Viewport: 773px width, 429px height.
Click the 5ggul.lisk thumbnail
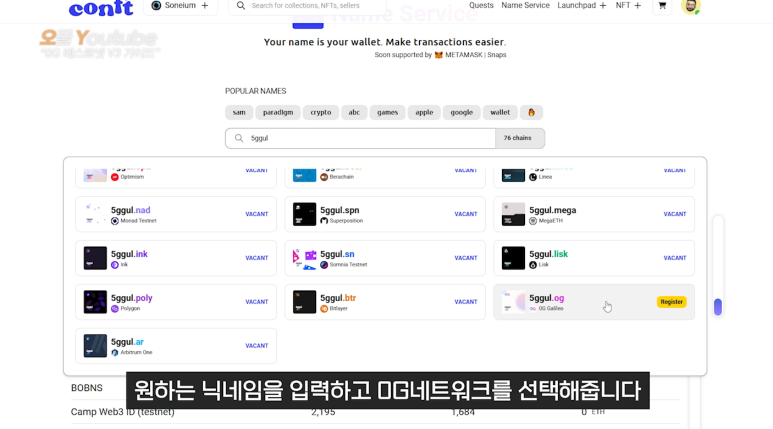tap(513, 258)
